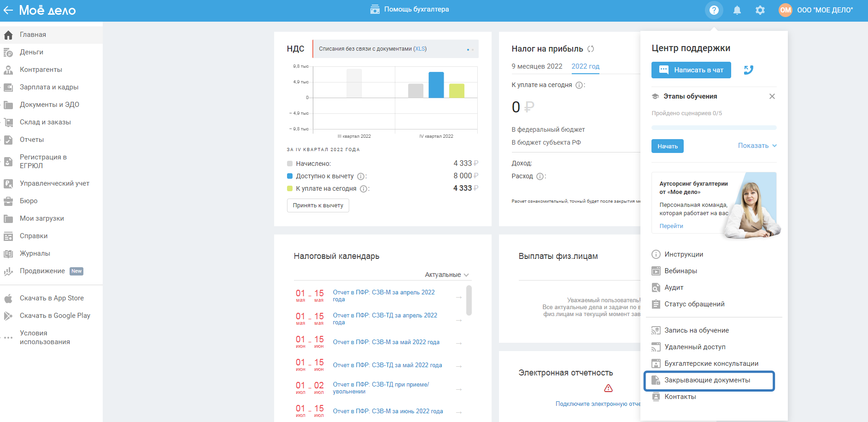
Task: Click the training scenarios progress bar
Action: coord(714,128)
